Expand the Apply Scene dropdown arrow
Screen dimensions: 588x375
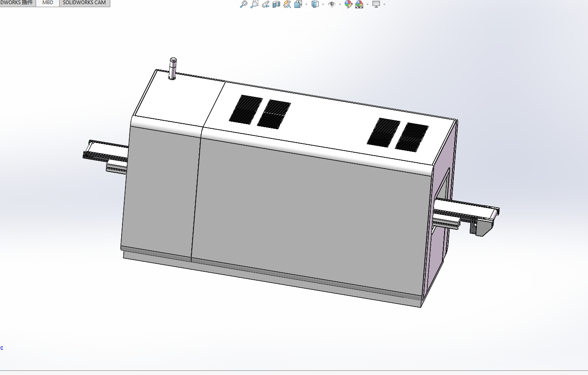tap(367, 5)
